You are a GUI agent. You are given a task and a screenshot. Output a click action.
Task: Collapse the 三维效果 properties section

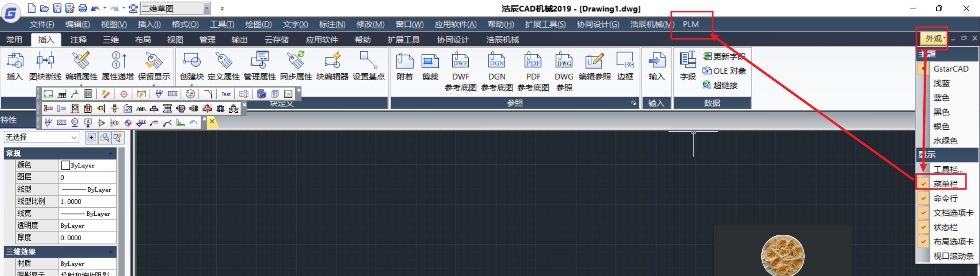pos(110,252)
